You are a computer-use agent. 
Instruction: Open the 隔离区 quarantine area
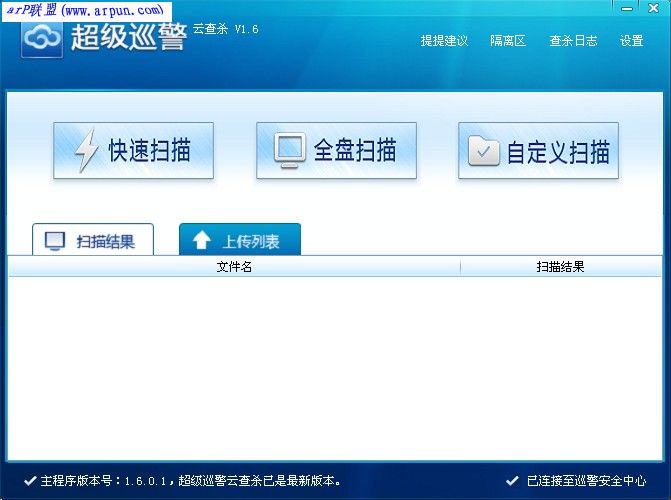tap(508, 41)
